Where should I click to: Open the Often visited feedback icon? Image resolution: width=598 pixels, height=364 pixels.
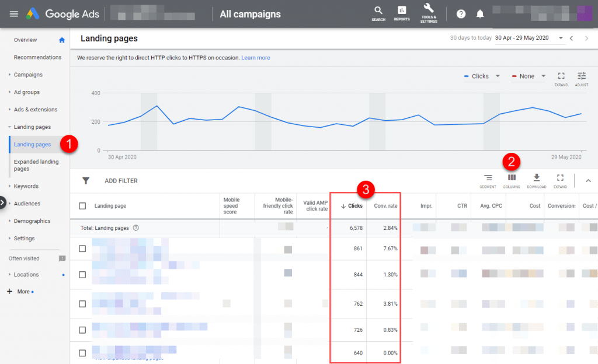pos(62,258)
